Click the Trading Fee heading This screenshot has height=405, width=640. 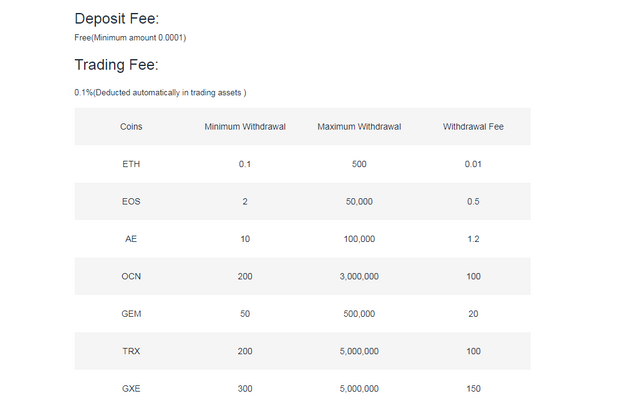pyautogui.click(x=116, y=65)
